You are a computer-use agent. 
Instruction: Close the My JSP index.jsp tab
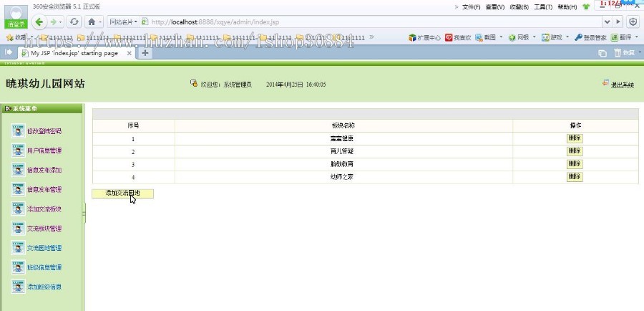pos(129,53)
